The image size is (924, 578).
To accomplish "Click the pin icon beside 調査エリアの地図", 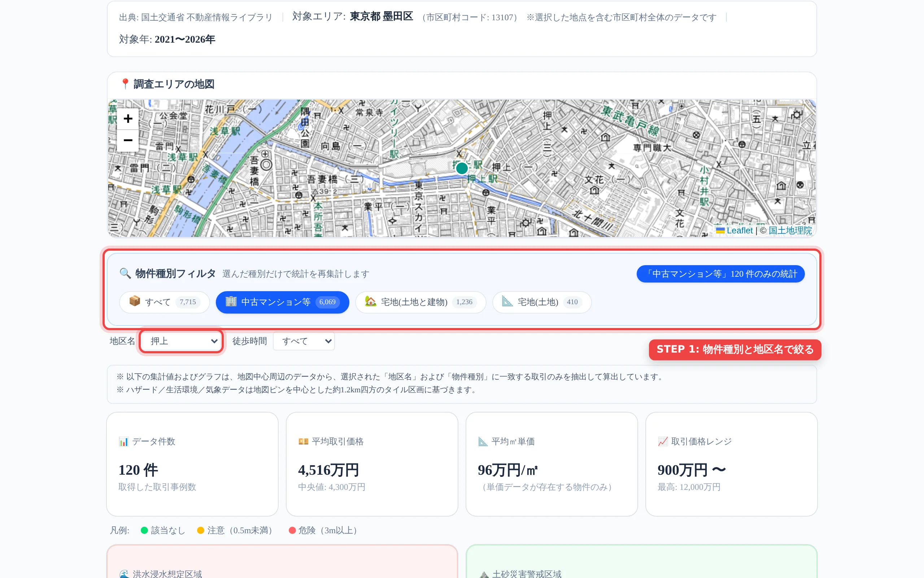I will tap(125, 84).
